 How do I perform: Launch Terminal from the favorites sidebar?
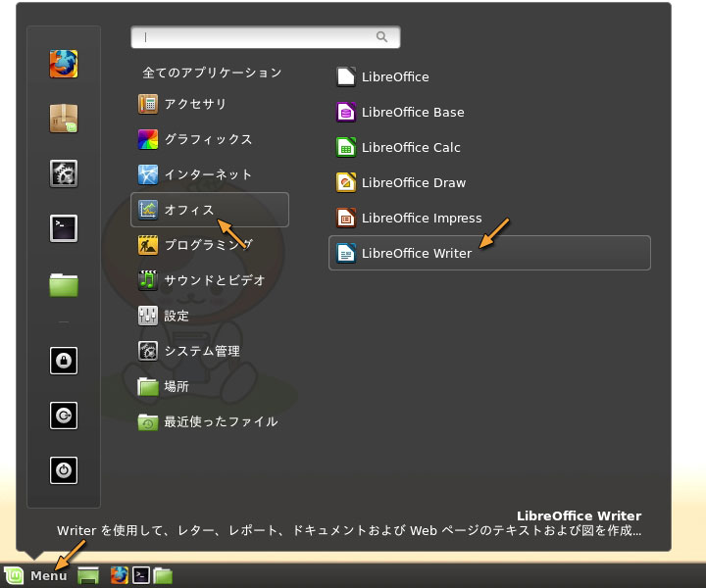tap(64, 228)
